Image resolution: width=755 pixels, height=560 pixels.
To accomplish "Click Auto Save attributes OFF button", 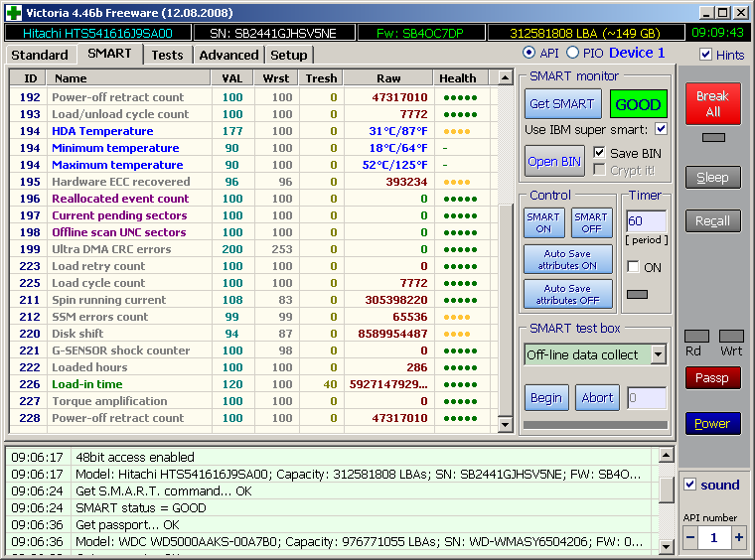I will click(567, 294).
